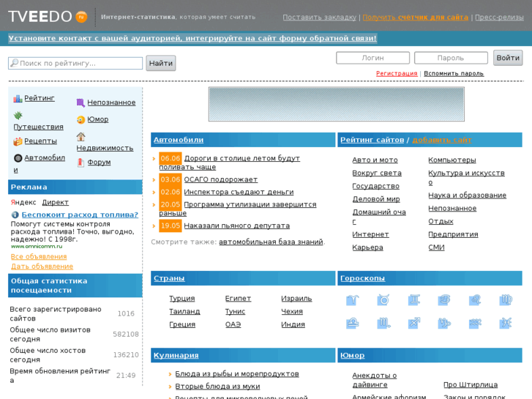Choose the Pisces horoscope sign icon
Viewport: 532px width, 399px height.
click(x=505, y=324)
